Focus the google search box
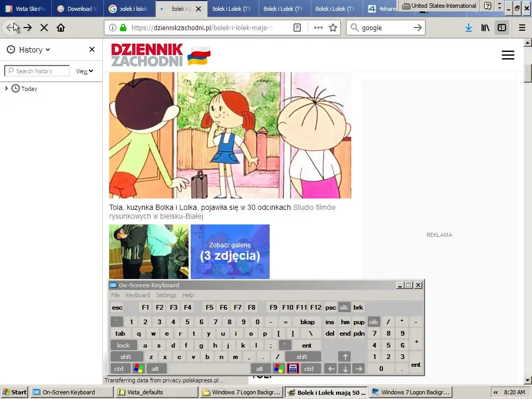The height and width of the screenshot is (399, 532). (x=385, y=28)
